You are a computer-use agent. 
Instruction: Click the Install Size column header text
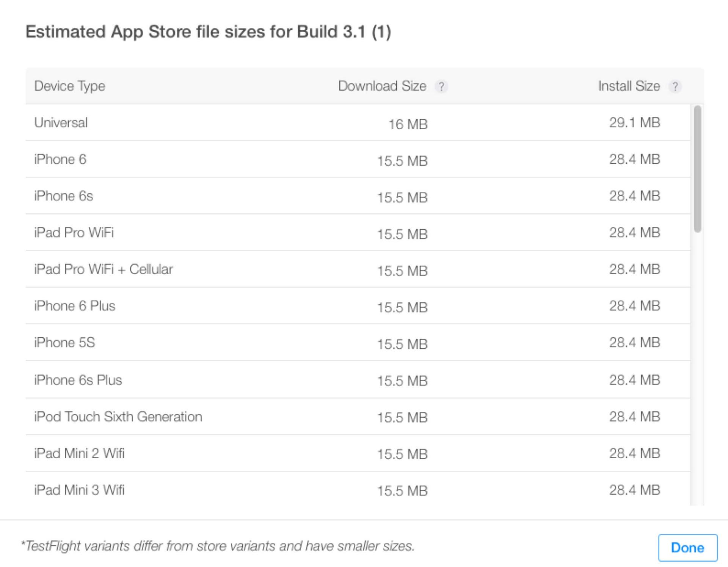629,86
